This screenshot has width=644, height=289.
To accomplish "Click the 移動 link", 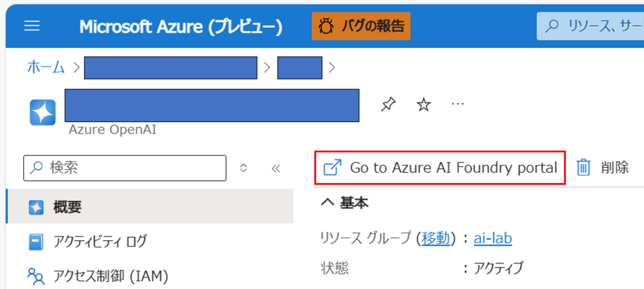I will [436, 238].
